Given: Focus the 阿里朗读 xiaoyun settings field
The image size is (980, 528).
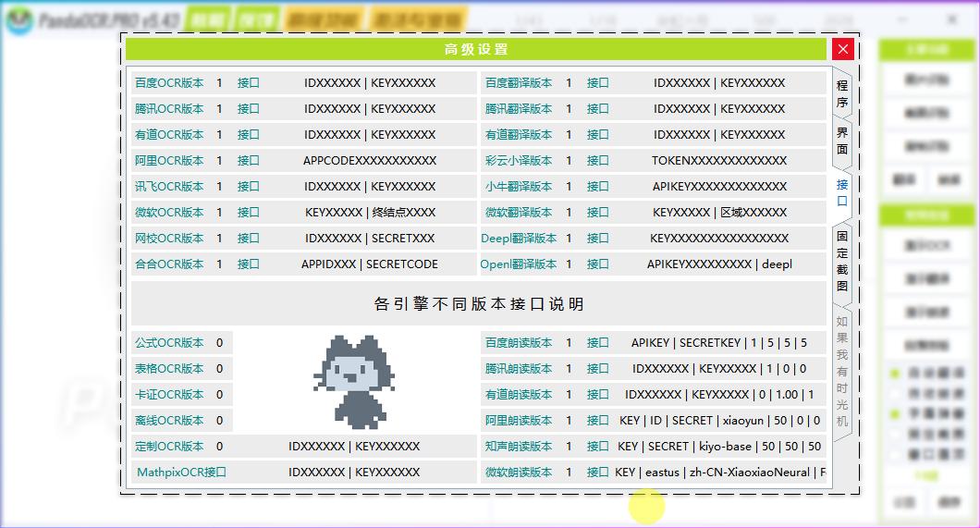Looking at the screenshot, I should (719, 421).
